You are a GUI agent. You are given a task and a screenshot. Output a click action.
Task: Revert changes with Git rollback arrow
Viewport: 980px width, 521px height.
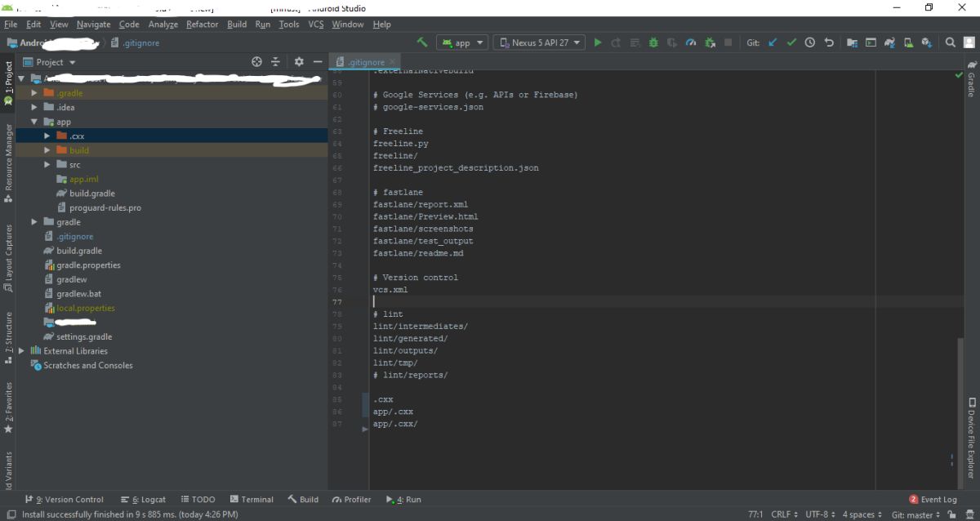[829, 42]
